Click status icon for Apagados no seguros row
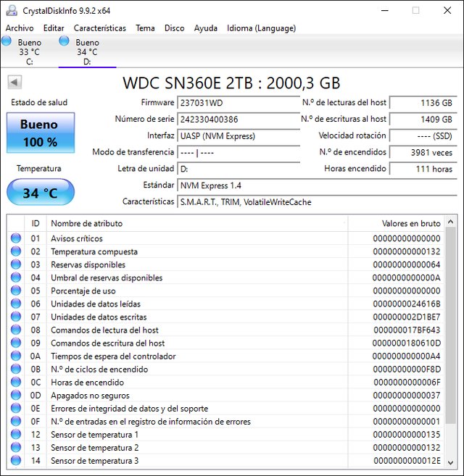Viewport: 464px width, 476px height. [x=16, y=395]
